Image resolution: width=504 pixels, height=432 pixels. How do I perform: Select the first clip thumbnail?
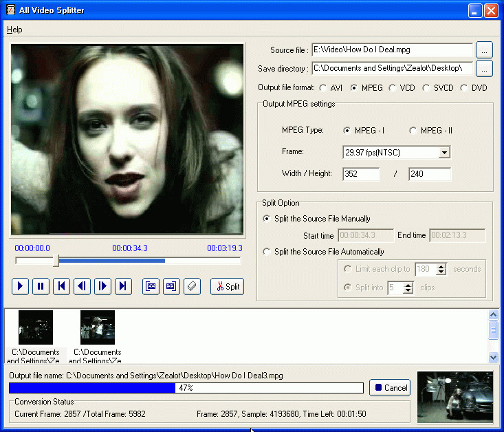pos(36,327)
